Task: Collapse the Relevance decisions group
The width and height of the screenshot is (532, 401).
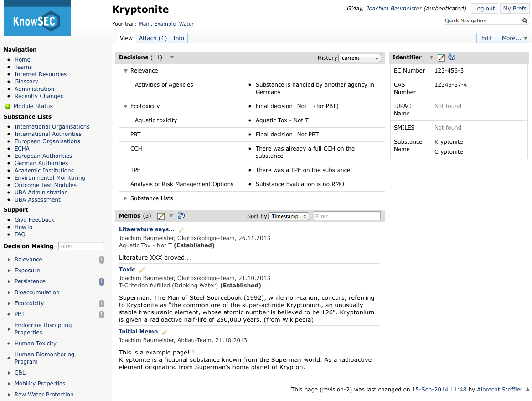Action: pos(125,71)
